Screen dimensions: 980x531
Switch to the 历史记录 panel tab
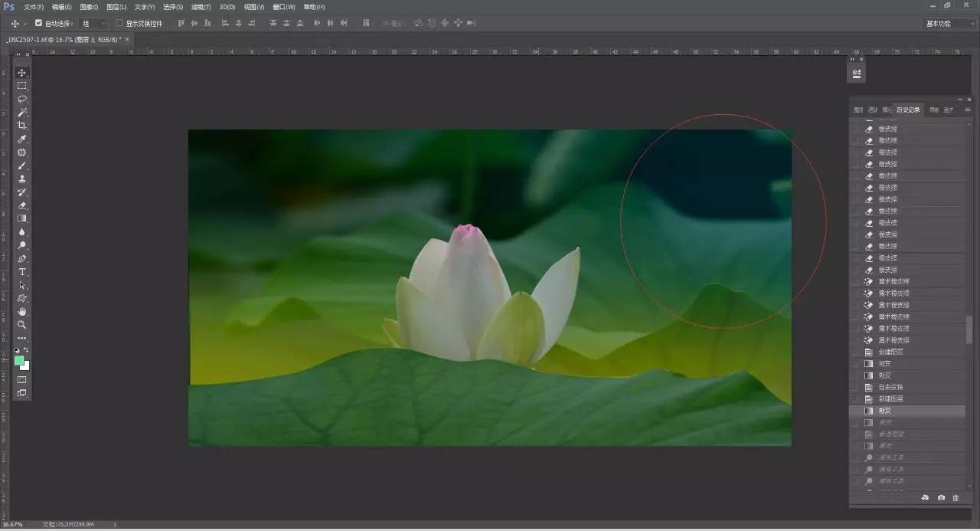coord(909,110)
